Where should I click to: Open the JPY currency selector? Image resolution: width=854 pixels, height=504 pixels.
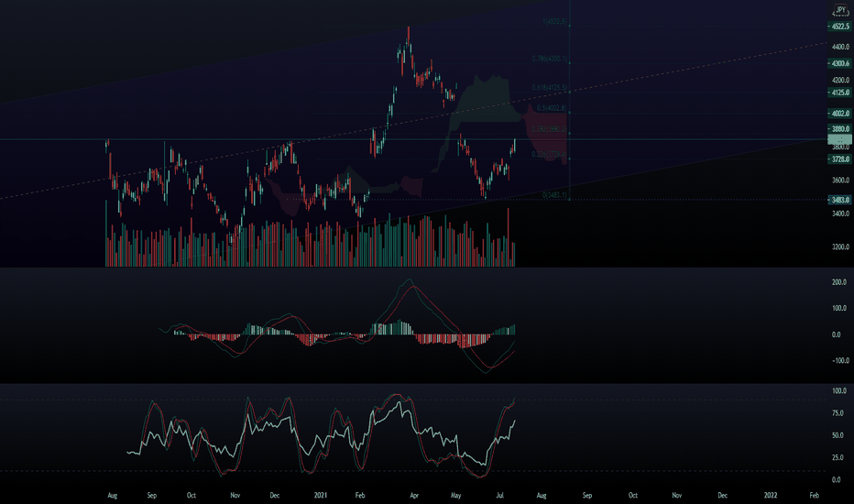(x=840, y=10)
